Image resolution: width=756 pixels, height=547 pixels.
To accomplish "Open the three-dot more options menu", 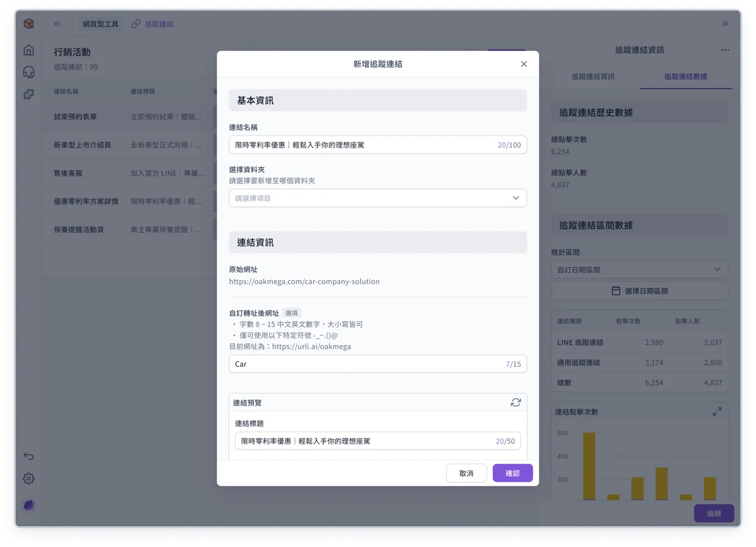I will coord(725,50).
